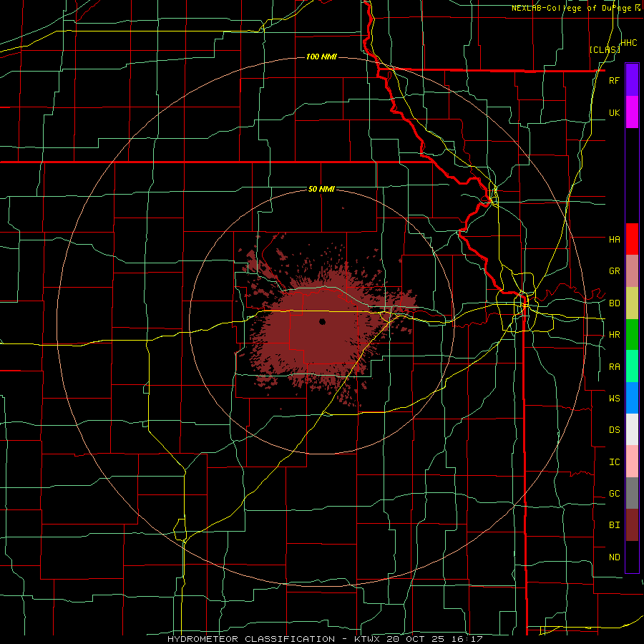Click the GC legend label

click(614, 494)
